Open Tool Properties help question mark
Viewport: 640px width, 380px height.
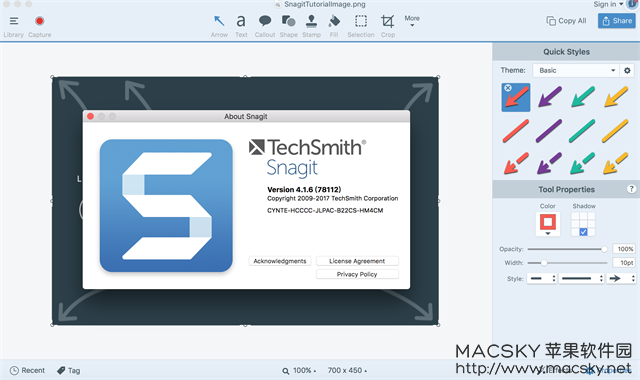tap(631, 189)
